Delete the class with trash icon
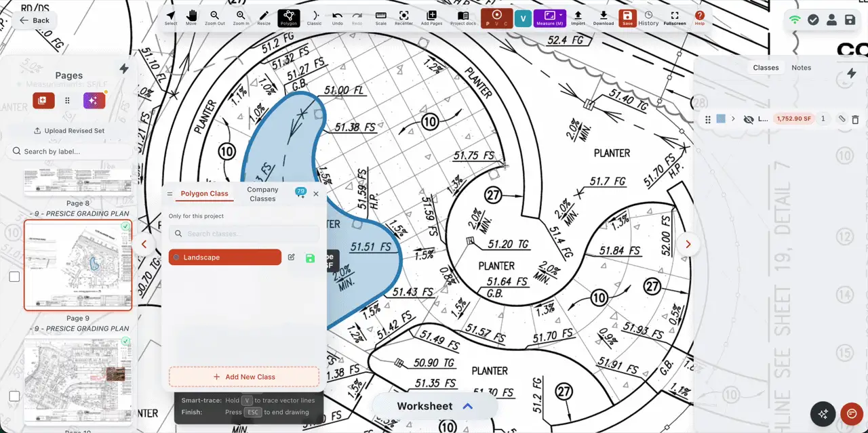The width and height of the screenshot is (868, 433). (855, 119)
